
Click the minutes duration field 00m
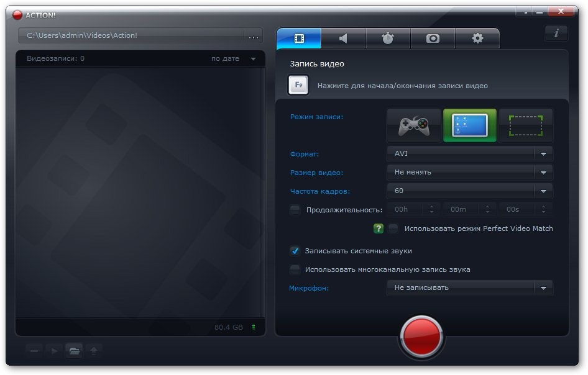click(469, 209)
